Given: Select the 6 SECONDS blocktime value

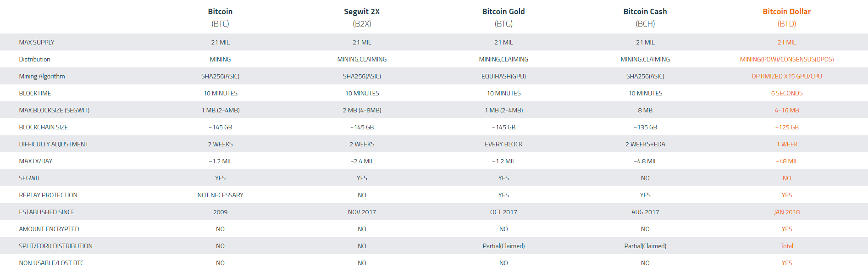Looking at the screenshot, I should (787, 93).
